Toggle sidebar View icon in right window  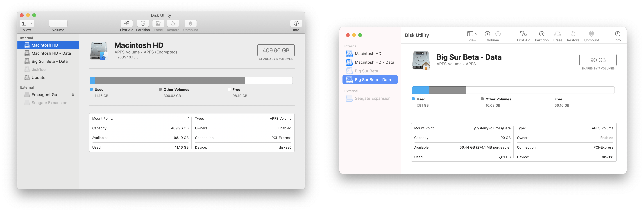[470, 34]
